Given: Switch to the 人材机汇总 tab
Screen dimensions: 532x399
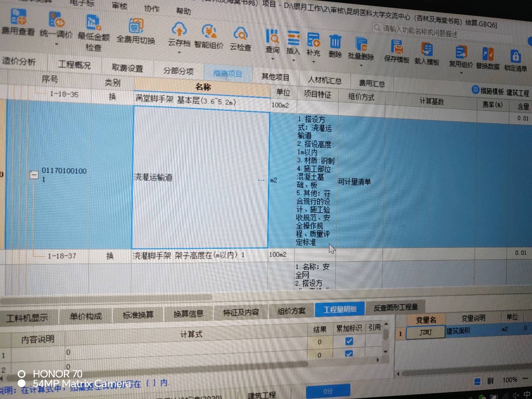Looking at the screenshot, I should (x=325, y=80).
